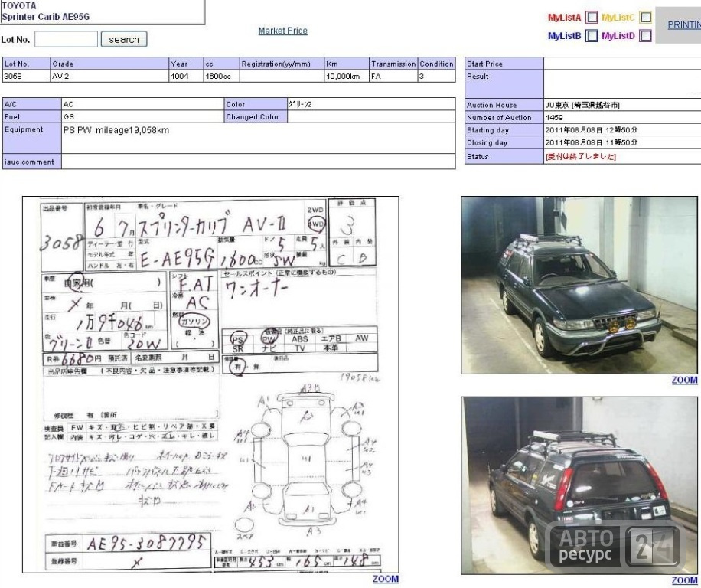Click ZOOM link under front car photo
This screenshot has width=701, height=588.
click(684, 380)
